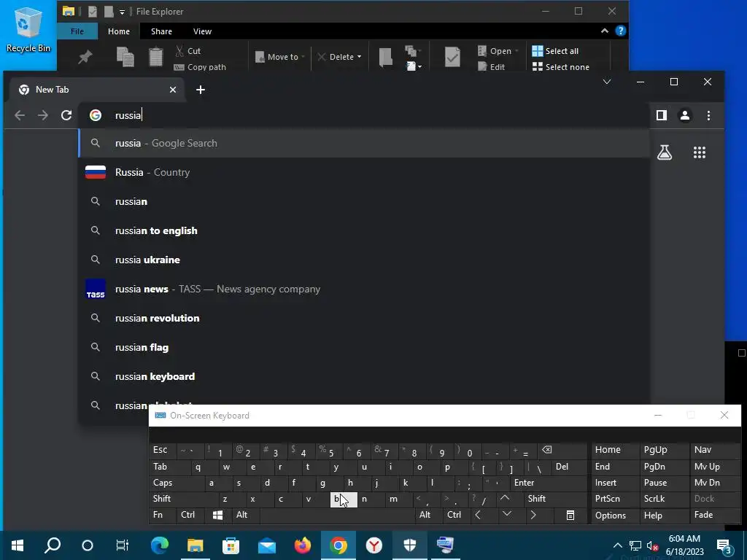Viewport: 747px width, 560px height.
Task: Switch to File Explorer Home tab
Action: [x=119, y=31]
